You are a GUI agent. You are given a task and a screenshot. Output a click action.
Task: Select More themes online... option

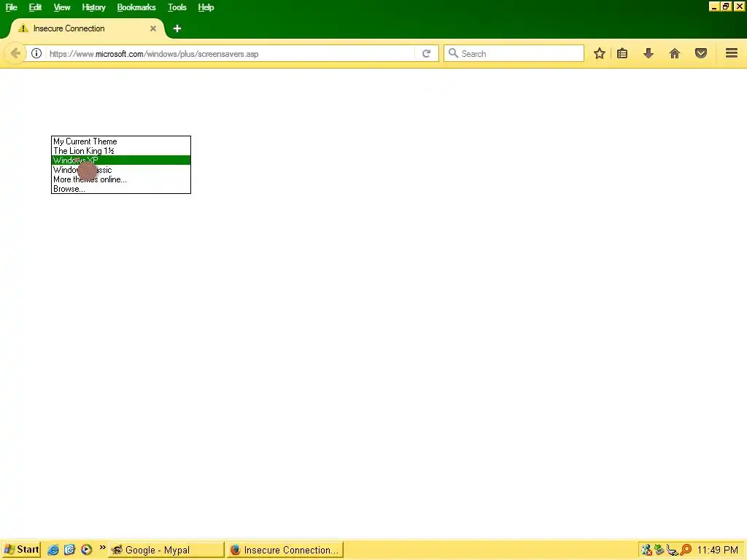click(121, 179)
